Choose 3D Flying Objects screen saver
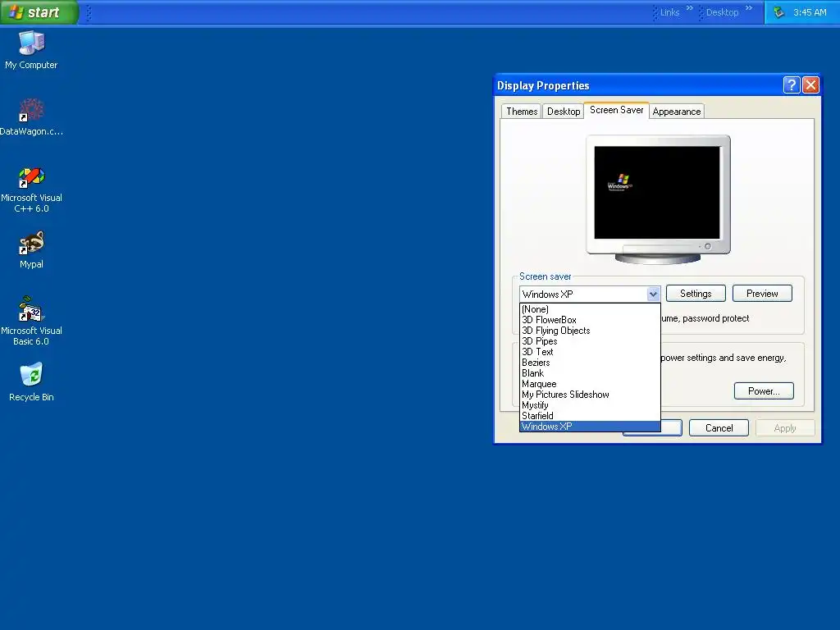The image size is (840, 630). pos(590,331)
